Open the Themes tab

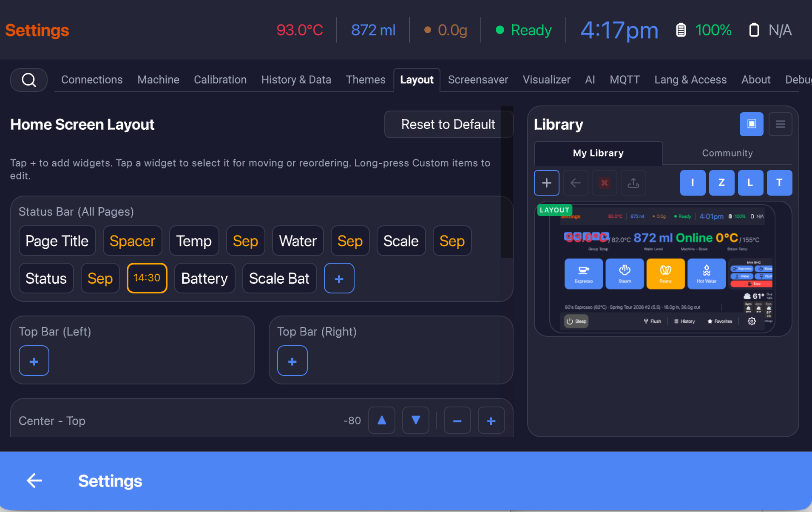[x=366, y=80]
